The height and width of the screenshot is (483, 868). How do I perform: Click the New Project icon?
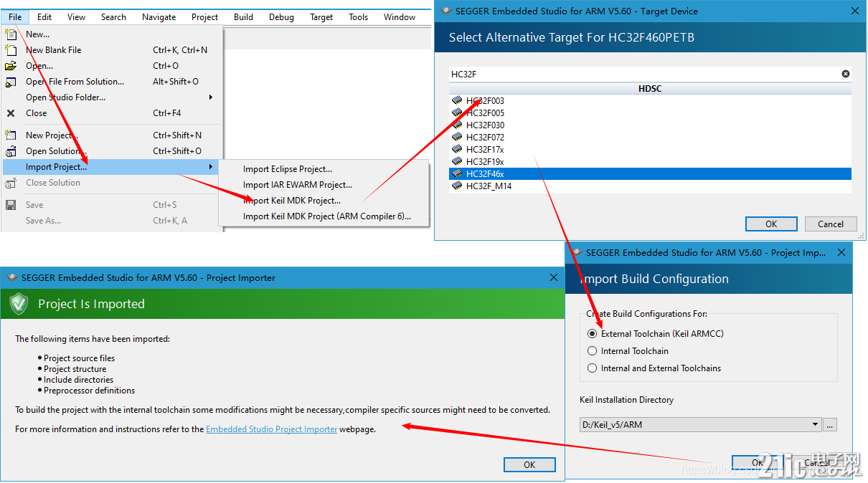tap(11, 135)
